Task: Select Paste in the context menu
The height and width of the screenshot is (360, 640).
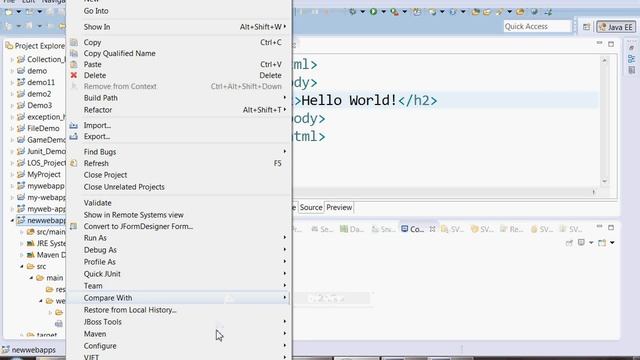Action: [x=179, y=64]
